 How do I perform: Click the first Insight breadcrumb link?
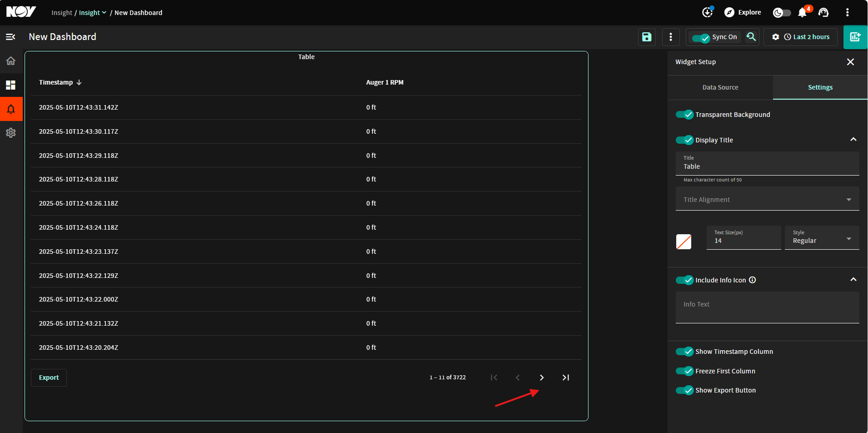(x=62, y=13)
